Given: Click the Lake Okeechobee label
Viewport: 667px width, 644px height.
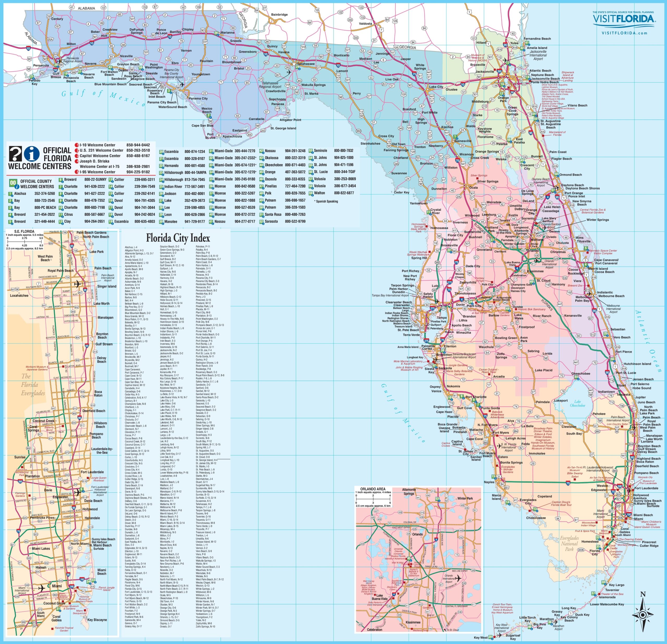Looking at the screenshot, I should click(577, 404).
